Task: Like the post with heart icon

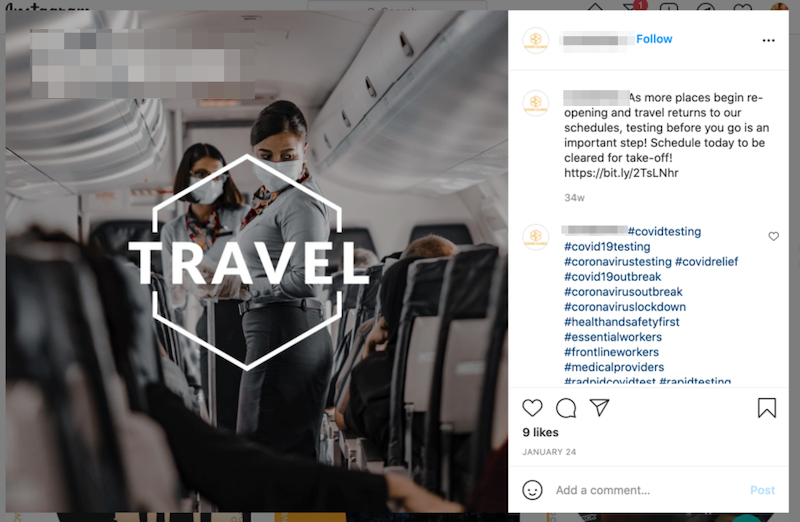Action: (532, 408)
